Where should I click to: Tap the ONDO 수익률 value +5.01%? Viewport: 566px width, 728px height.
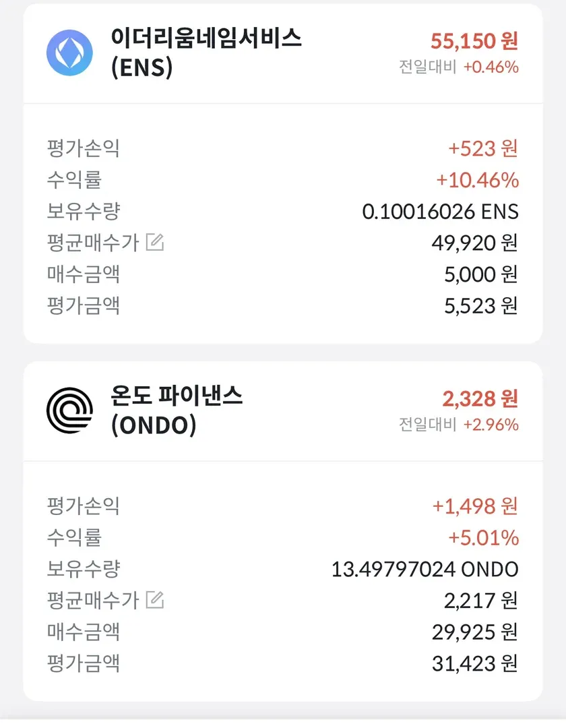pos(483,537)
